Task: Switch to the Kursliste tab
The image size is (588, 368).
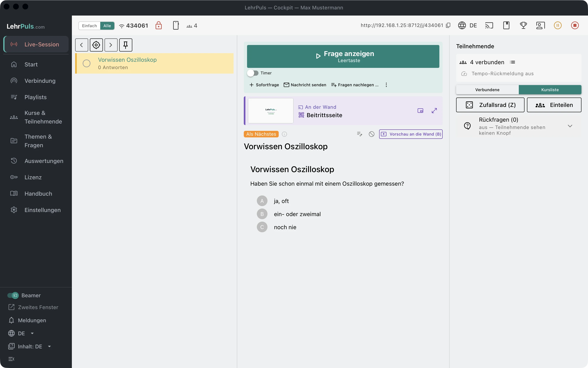Action: click(550, 90)
